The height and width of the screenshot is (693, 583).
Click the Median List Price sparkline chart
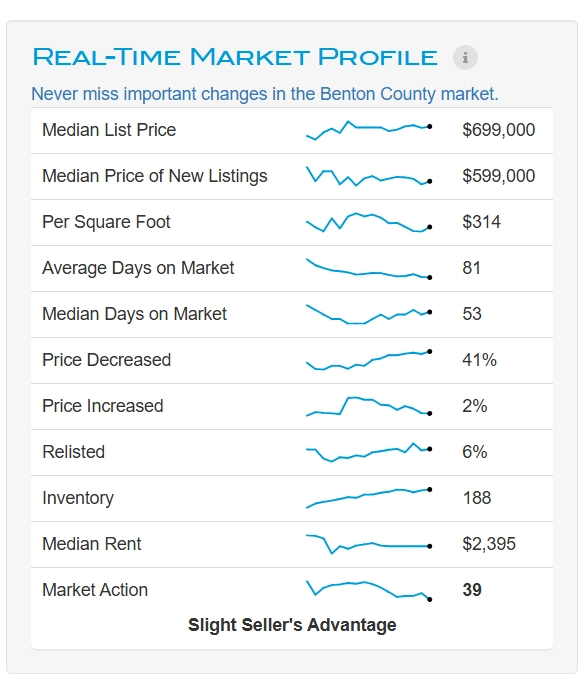click(x=369, y=130)
